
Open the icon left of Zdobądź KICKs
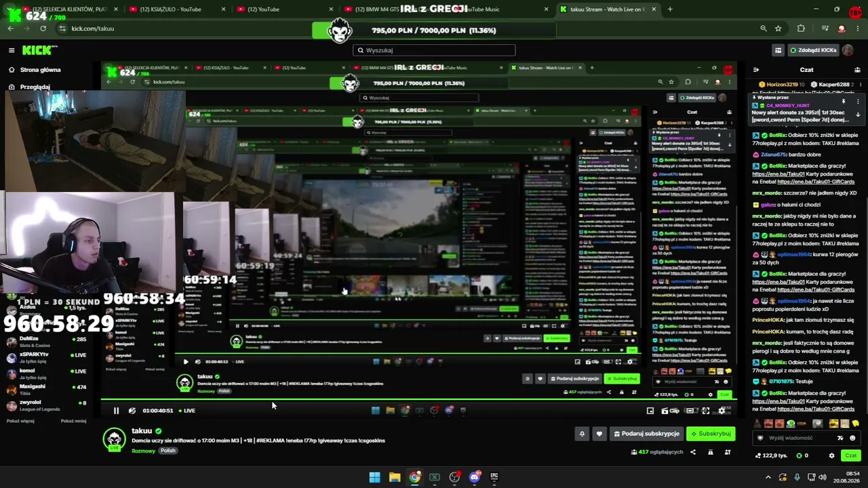click(778, 50)
